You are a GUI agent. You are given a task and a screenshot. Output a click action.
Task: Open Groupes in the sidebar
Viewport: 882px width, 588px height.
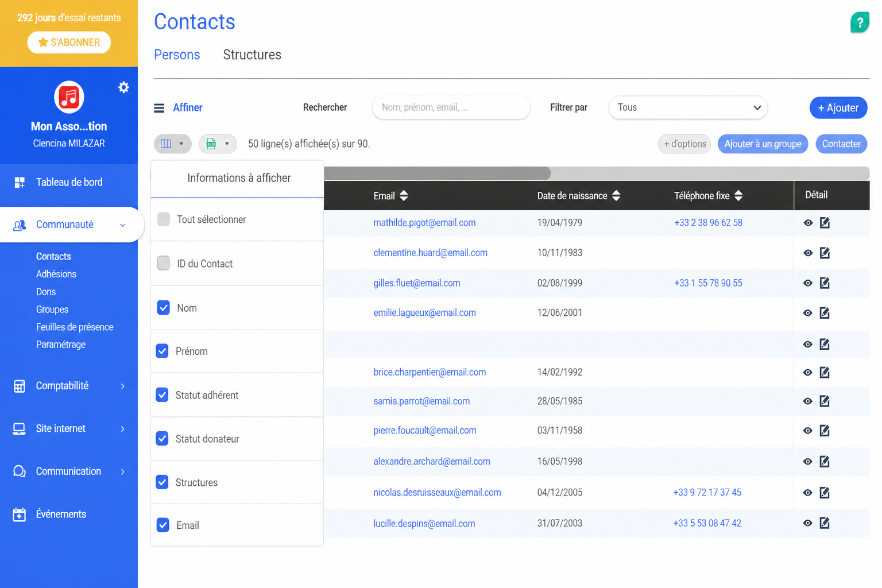[52, 310]
